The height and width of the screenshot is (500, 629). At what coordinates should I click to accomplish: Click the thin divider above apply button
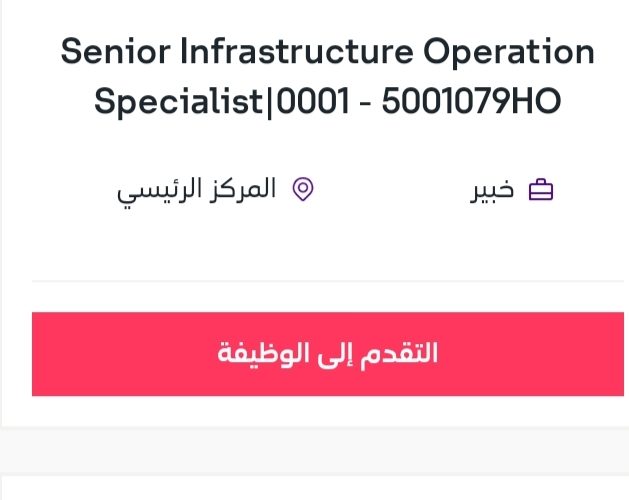(x=328, y=281)
